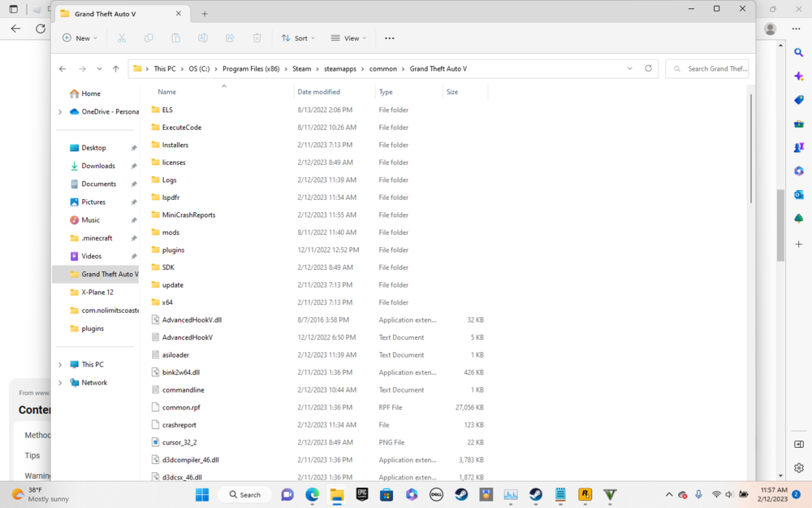Screen dimensions: 812x508
Task: Use the Paste icon in the toolbar
Action: [175, 38]
